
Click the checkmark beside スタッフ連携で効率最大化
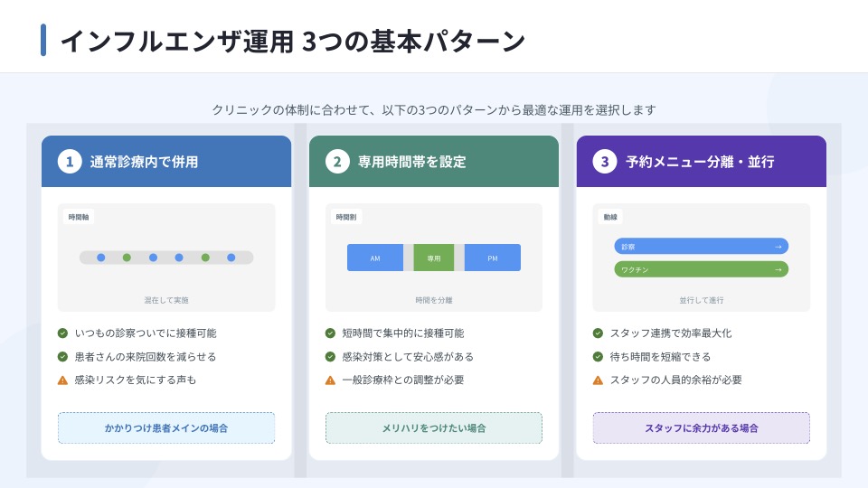pyautogui.click(x=598, y=333)
